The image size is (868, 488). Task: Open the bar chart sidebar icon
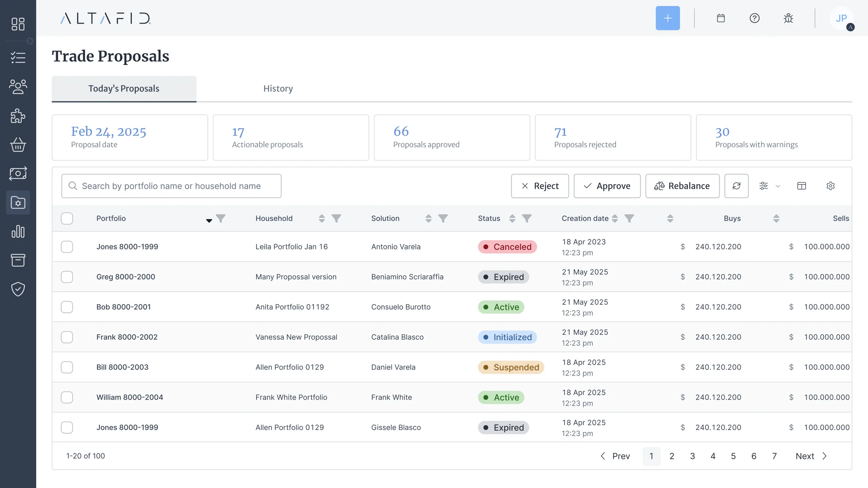tap(18, 232)
